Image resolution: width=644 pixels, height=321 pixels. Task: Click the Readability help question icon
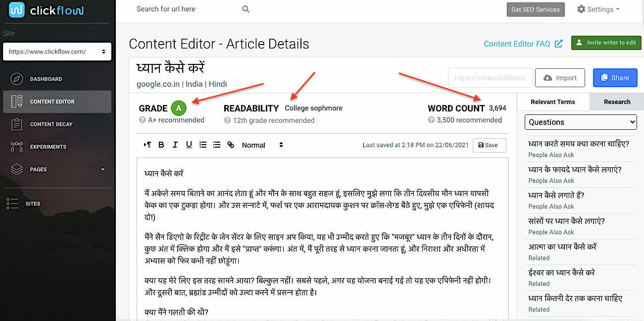pyautogui.click(x=227, y=120)
